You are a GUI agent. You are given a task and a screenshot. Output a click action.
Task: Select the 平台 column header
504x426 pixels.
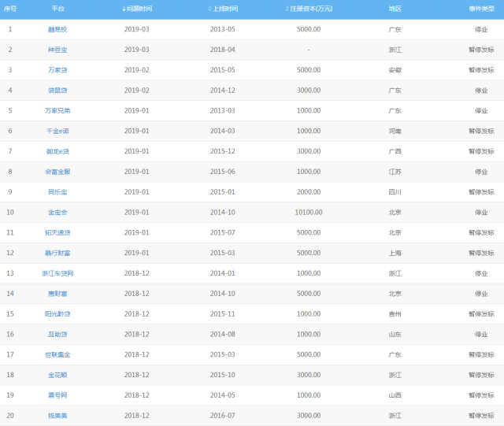coord(57,9)
